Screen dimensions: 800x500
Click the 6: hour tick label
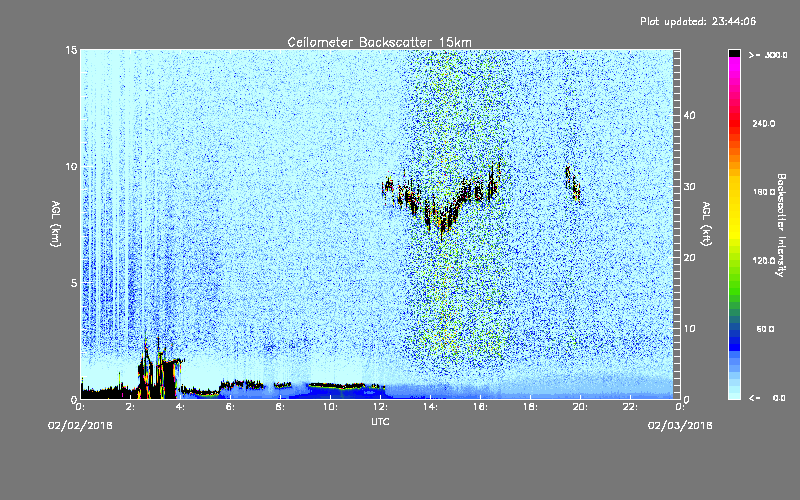(231, 407)
